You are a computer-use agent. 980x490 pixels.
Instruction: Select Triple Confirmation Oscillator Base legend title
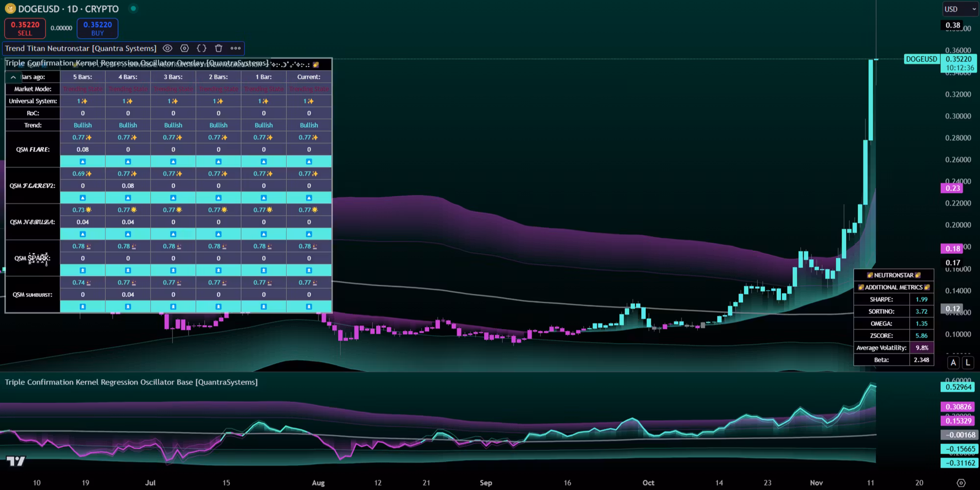pos(131,382)
